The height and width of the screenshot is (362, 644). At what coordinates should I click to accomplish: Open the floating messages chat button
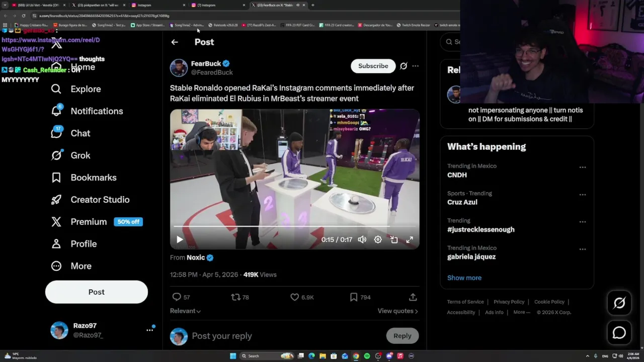tap(619, 333)
